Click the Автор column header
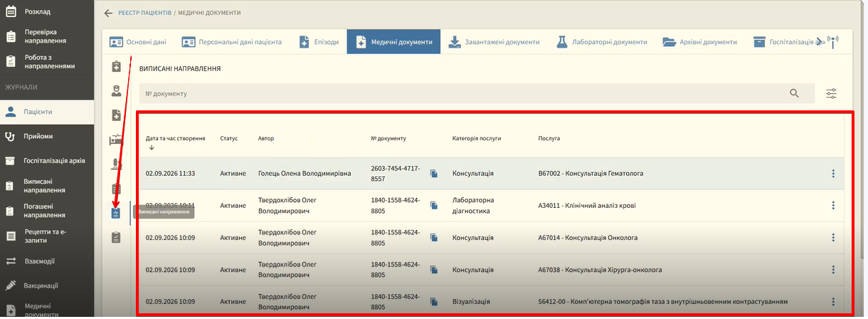 (266, 138)
